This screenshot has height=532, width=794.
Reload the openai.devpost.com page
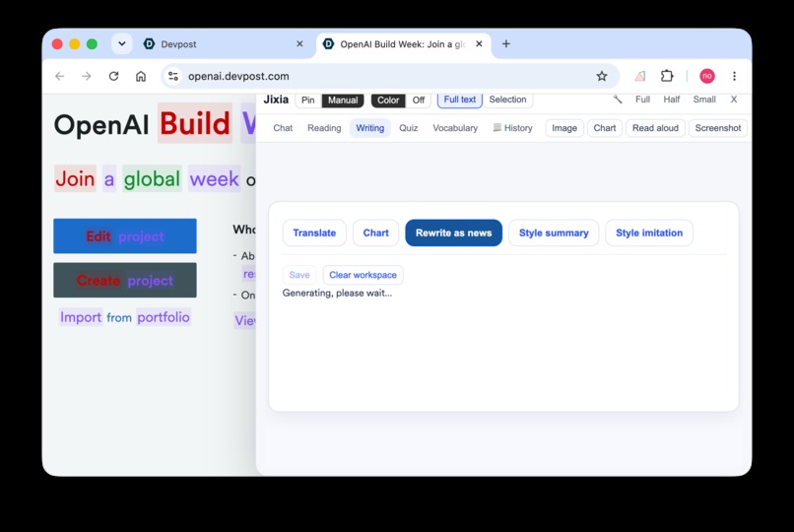pos(113,76)
